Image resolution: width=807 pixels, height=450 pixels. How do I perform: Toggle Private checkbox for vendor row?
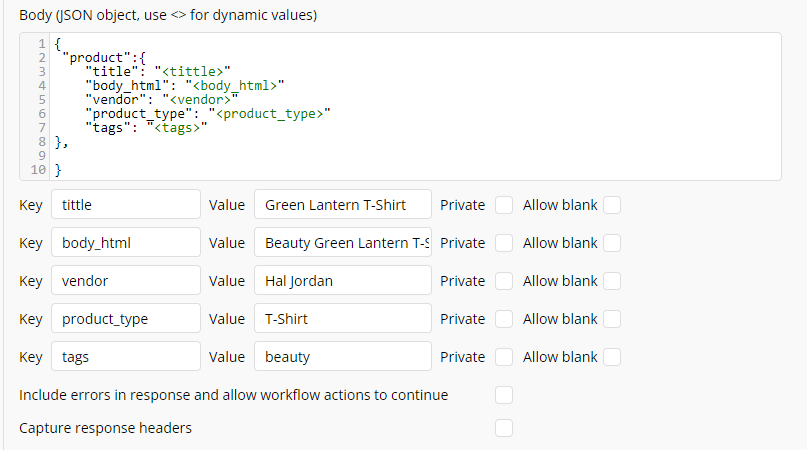[504, 281]
